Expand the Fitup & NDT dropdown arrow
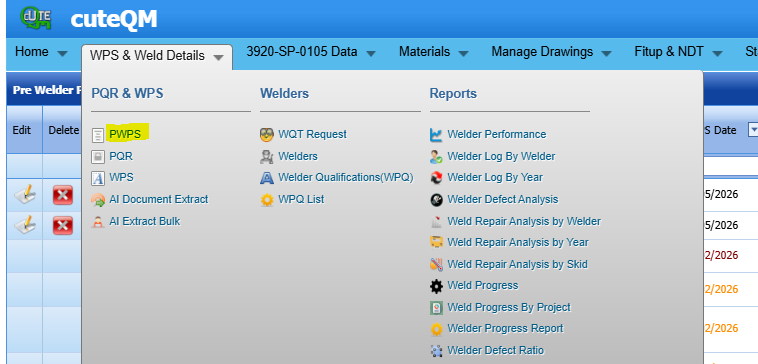This screenshot has height=364, width=758. click(x=717, y=54)
